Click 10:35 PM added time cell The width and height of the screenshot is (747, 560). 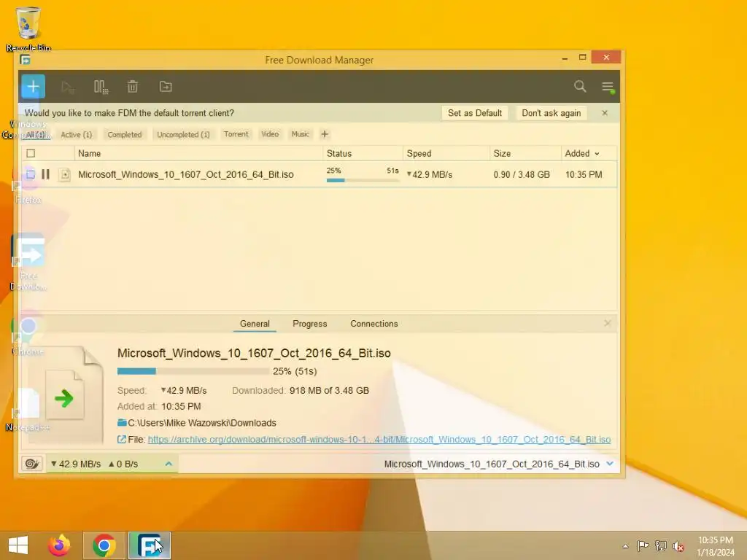tap(584, 174)
